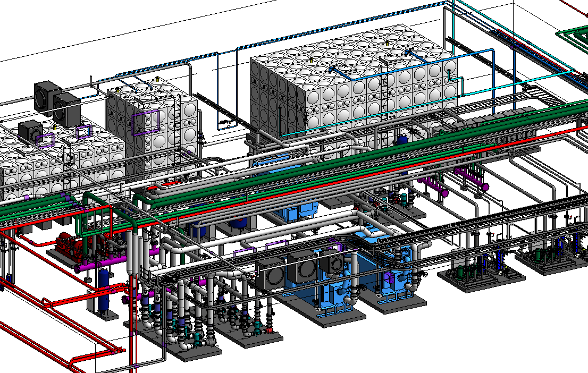Select the red fire pump on left
The width and height of the screenshot is (588, 373).
point(72,247)
